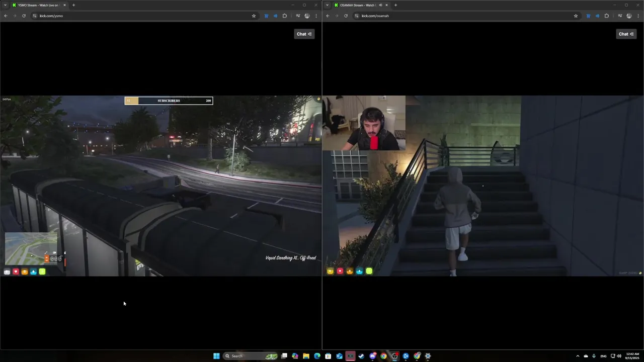Mute the OSAMAH Stream tab audio
The width and height of the screenshot is (644, 362).
point(380,5)
